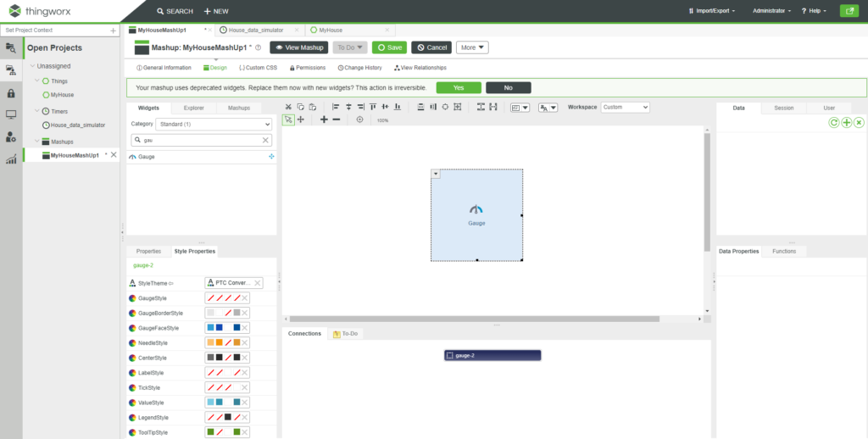Image resolution: width=868 pixels, height=439 pixels.
Task: Click the Cancel button
Action: click(x=431, y=47)
